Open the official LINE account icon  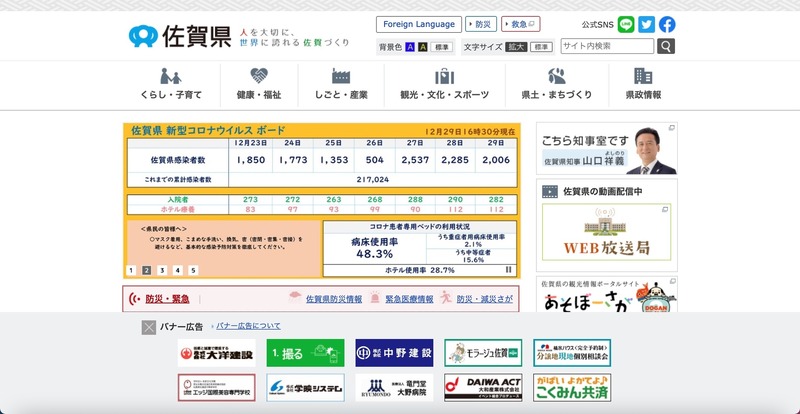click(x=626, y=25)
